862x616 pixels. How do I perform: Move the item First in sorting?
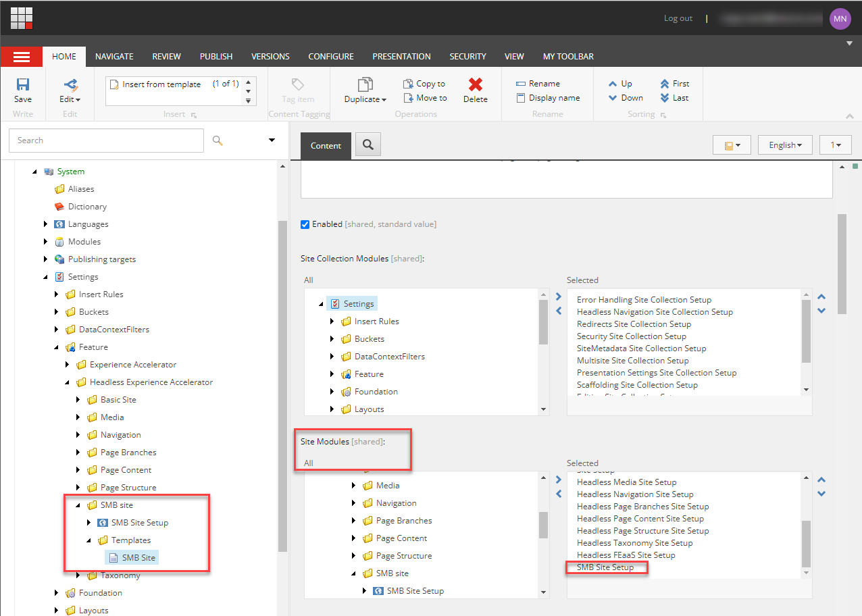[675, 84]
